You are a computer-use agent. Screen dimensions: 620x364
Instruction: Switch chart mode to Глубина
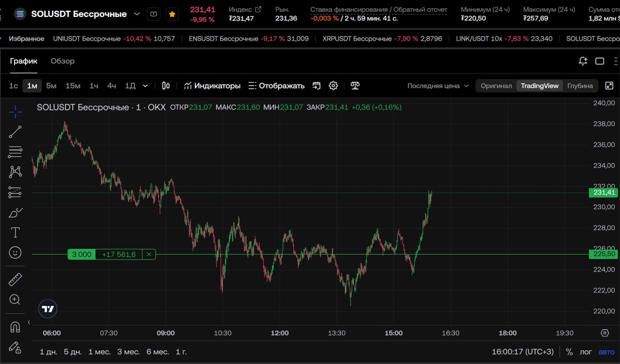tap(580, 86)
